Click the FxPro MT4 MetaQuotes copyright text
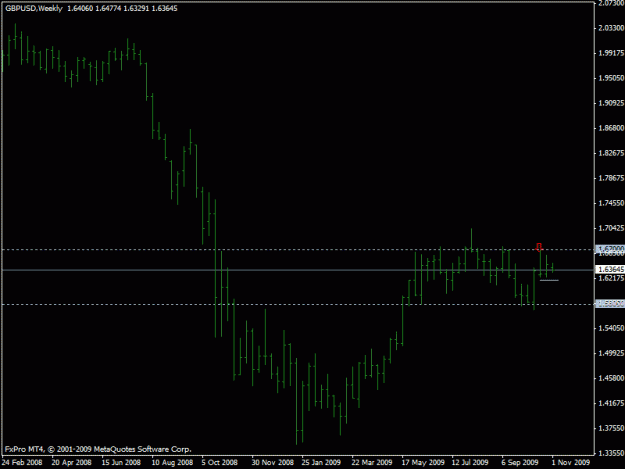625x469 pixels. pyautogui.click(x=98, y=449)
